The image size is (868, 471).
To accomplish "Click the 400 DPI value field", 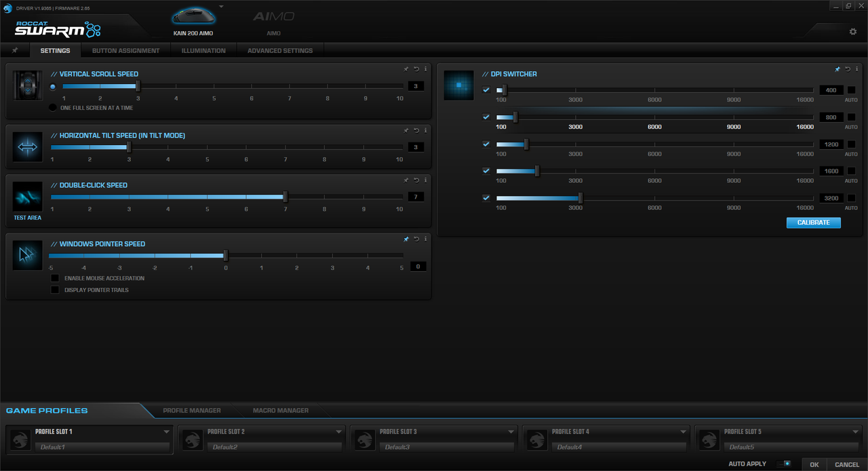I will 831,90.
